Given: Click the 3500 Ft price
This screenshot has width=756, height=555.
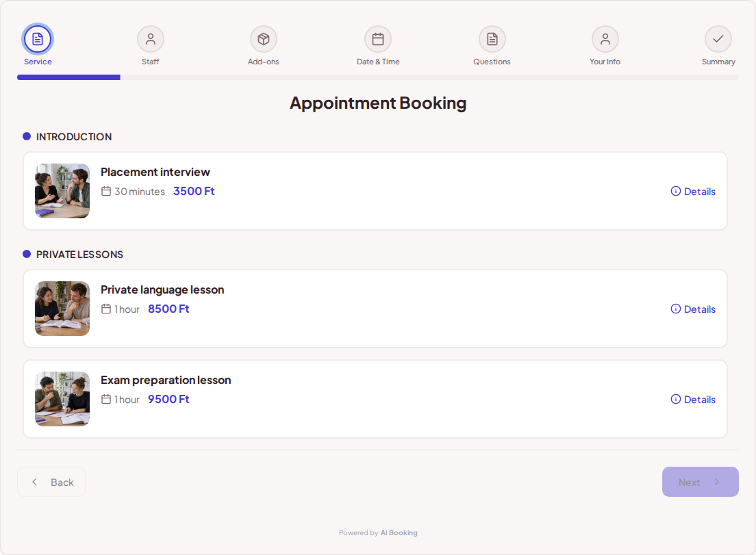Looking at the screenshot, I should tap(194, 191).
